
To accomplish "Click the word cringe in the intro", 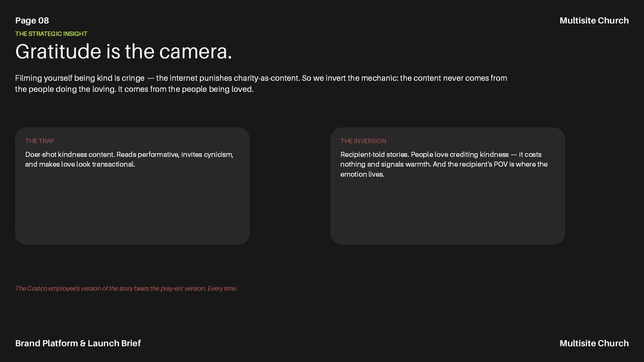I will (x=133, y=78).
